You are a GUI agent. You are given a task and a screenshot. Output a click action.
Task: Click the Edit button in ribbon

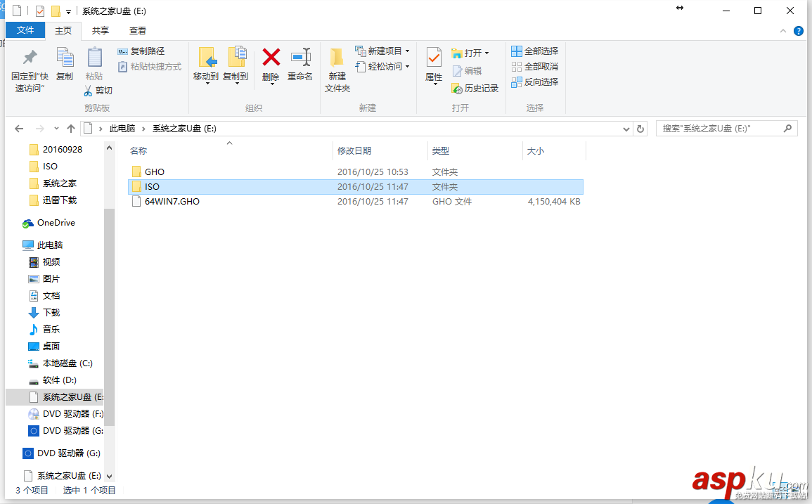click(x=467, y=70)
